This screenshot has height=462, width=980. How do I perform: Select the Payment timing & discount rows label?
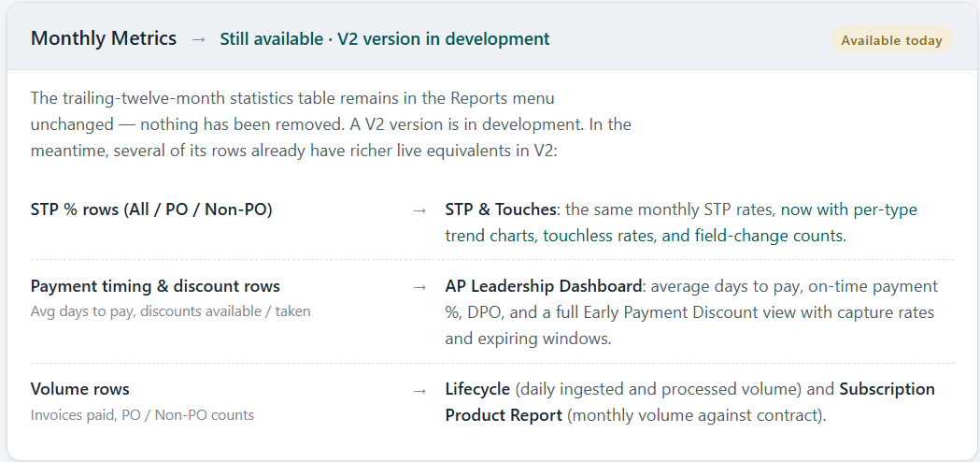tap(155, 287)
